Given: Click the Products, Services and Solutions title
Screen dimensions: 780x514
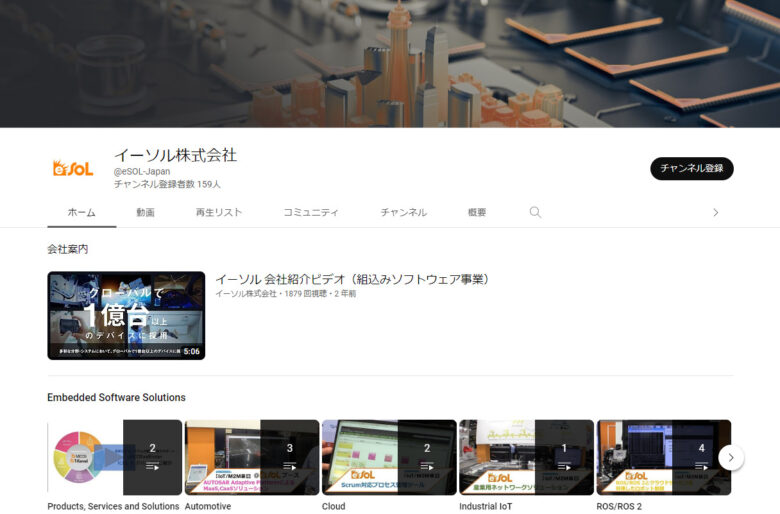Looking at the screenshot, I should [113, 506].
